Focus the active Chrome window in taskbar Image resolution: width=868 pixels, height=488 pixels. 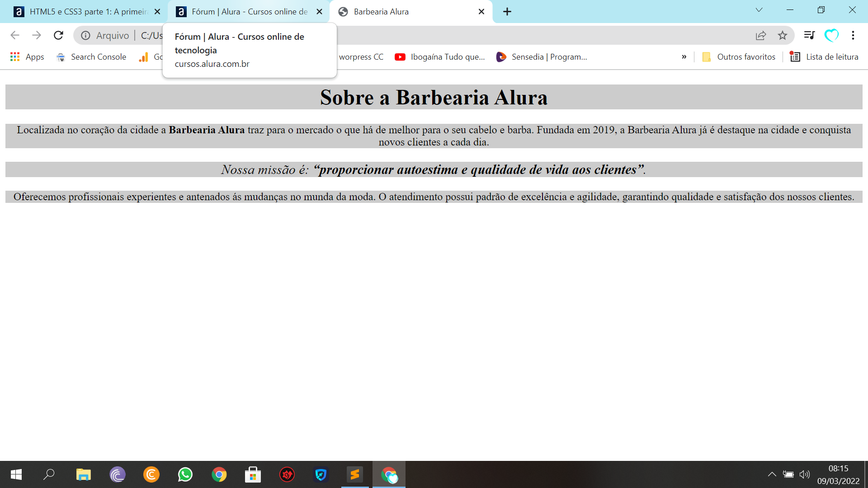click(x=389, y=474)
